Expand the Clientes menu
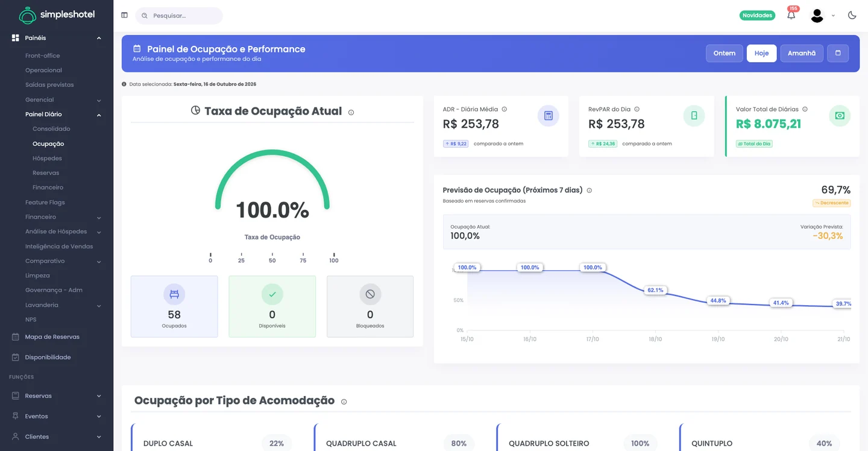The width and height of the screenshot is (868, 451). pos(99,437)
